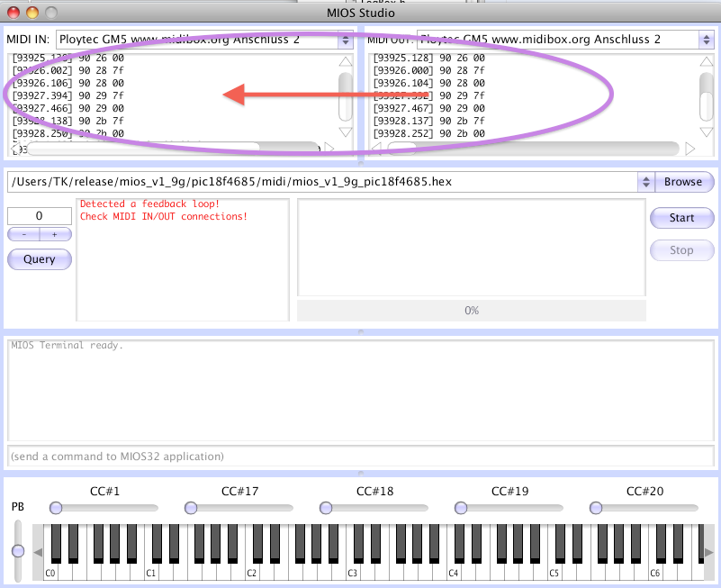Image resolution: width=721 pixels, height=588 pixels.
Task: Click MIDI IN log line 93927.466
Action: click(68, 108)
